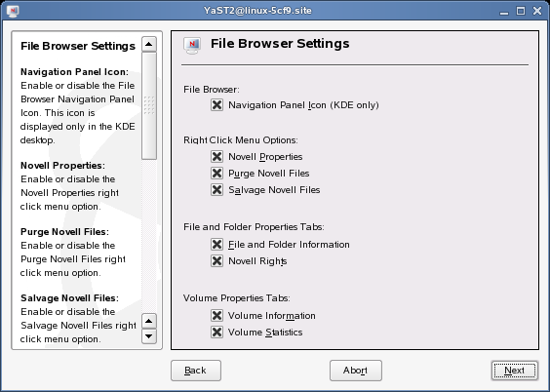Uncheck Volume Statistics option
Image resolution: width=550 pixels, height=392 pixels.
click(x=216, y=333)
